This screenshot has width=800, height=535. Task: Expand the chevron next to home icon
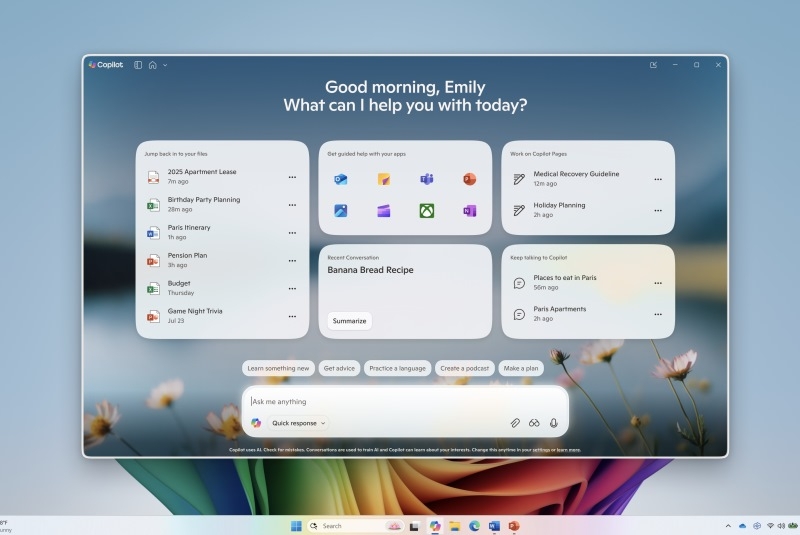tap(165, 65)
